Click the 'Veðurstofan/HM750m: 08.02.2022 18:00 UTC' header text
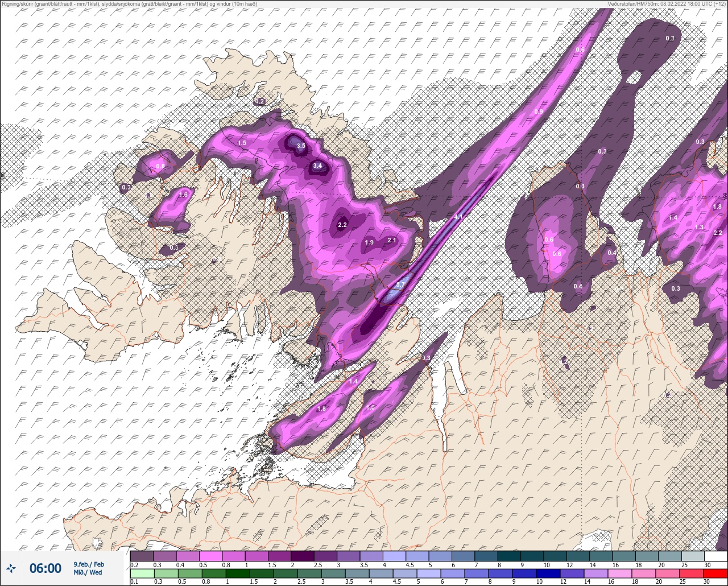The height and width of the screenshot is (586, 728). (668, 4)
